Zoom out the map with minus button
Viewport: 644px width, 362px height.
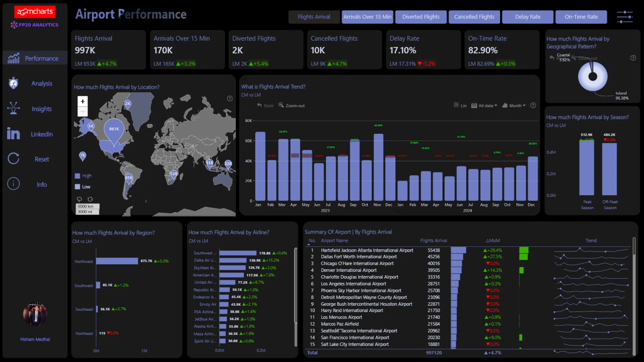click(x=83, y=111)
